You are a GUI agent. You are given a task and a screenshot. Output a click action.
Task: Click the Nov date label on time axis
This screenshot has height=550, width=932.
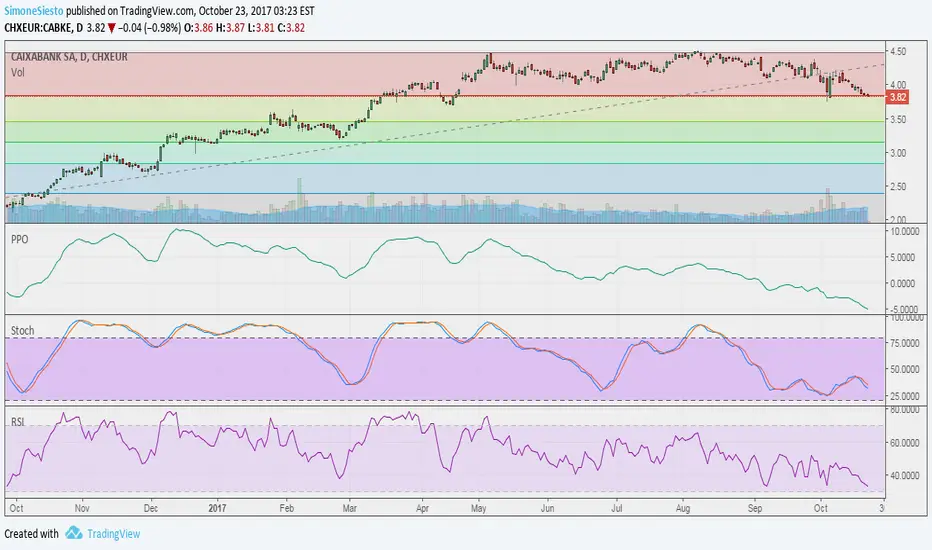pos(82,508)
